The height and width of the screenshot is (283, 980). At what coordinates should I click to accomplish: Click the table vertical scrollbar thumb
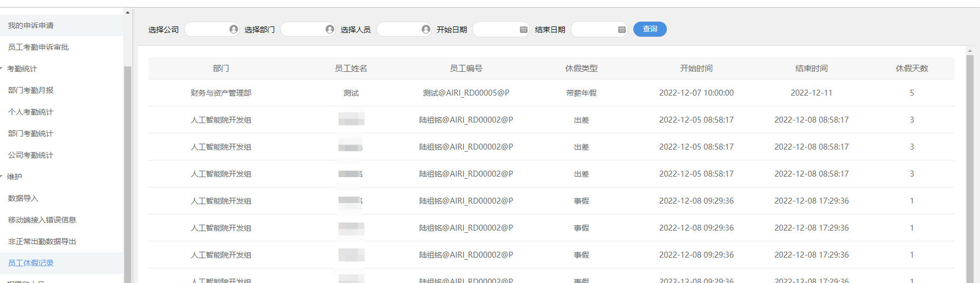coord(970,169)
